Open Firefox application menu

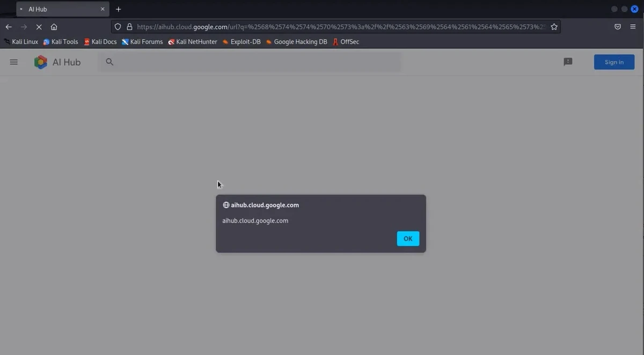[633, 27]
